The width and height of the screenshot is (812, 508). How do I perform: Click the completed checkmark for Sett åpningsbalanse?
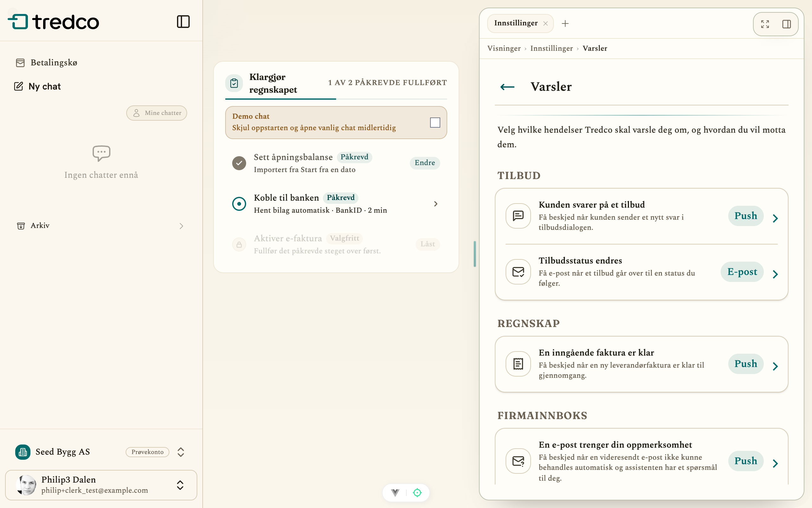(x=239, y=163)
